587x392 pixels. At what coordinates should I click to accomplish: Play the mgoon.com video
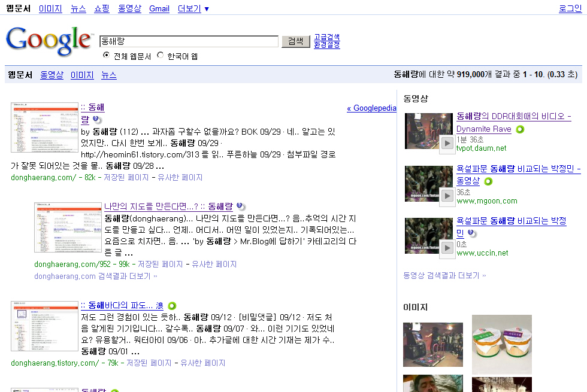click(x=447, y=196)
